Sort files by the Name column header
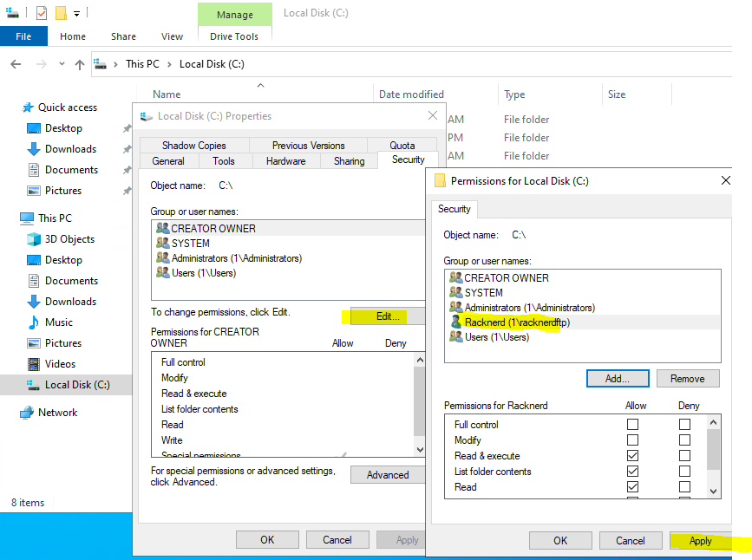This screenshot has width=752, height=560. coord(167,94)
